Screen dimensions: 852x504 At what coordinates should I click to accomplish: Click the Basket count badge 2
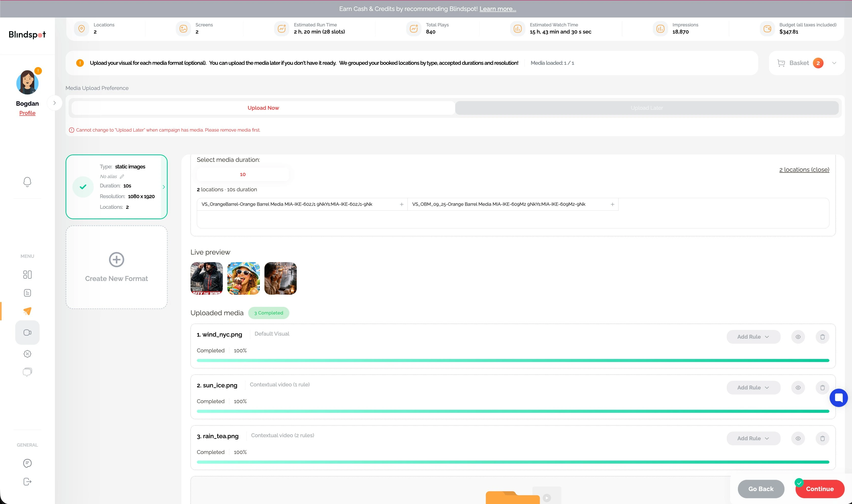818,63
